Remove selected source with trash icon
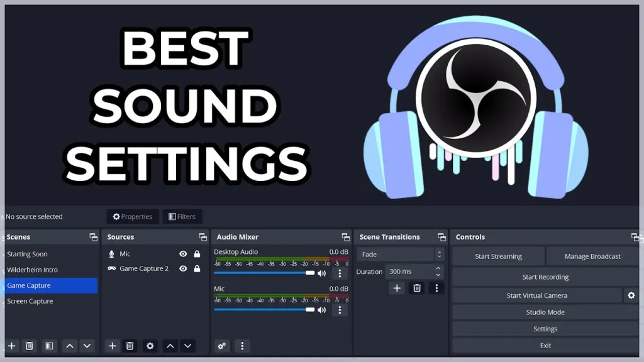644x362 pixels. click(x=130, y=346)
